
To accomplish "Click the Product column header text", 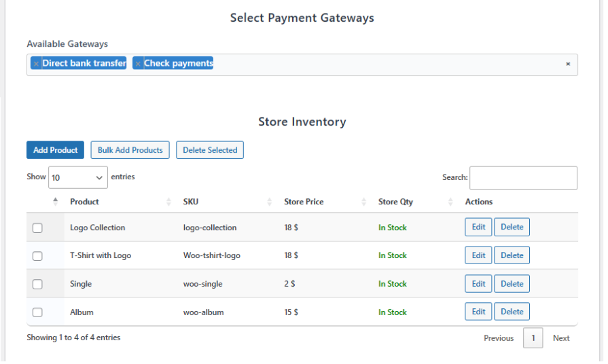I will click(85, 203).
